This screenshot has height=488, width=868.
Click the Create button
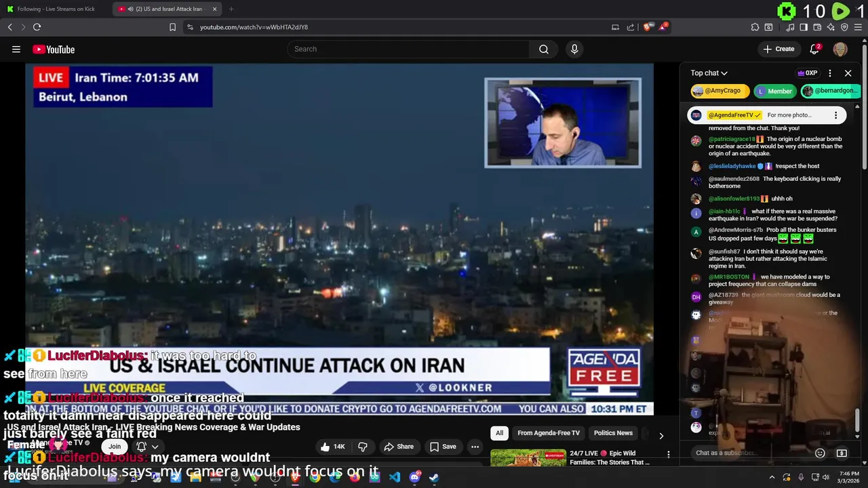pos(778,49)
